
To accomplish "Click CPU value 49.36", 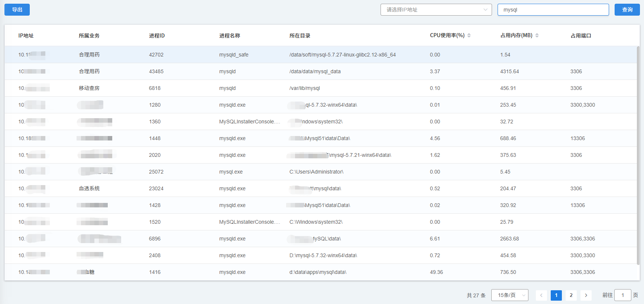I will [436, 272].
